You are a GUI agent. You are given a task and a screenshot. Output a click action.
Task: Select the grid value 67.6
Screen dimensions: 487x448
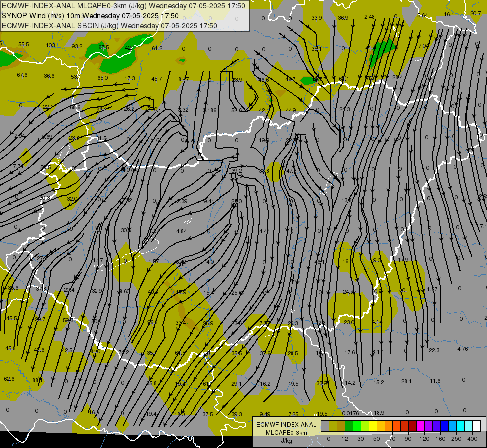pos(22,75)
